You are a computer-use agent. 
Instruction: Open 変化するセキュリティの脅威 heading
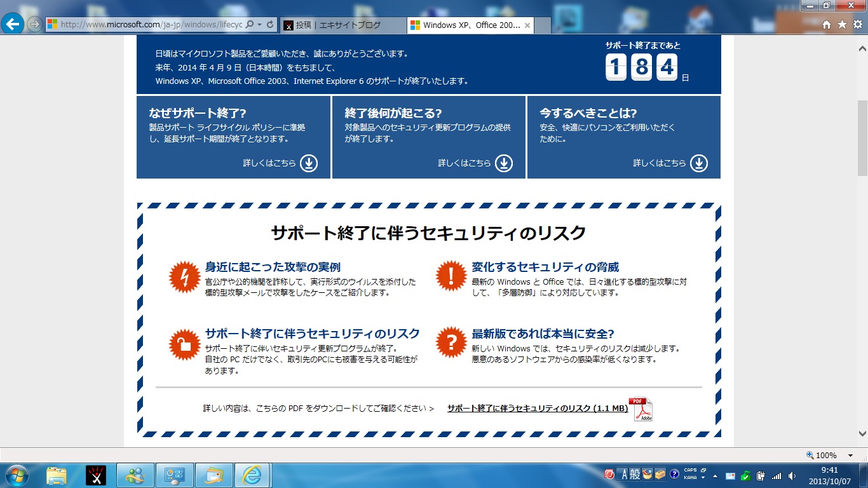coord(545,267)
